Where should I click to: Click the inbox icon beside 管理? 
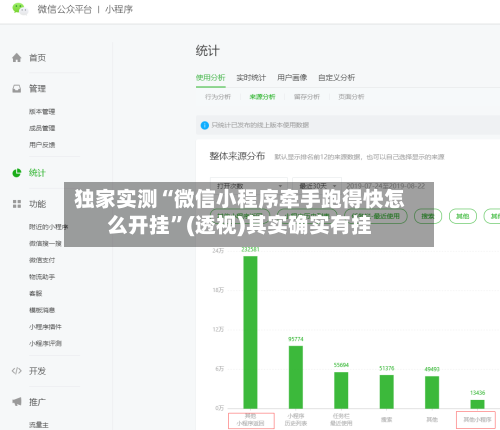click(x=17, y=89)
